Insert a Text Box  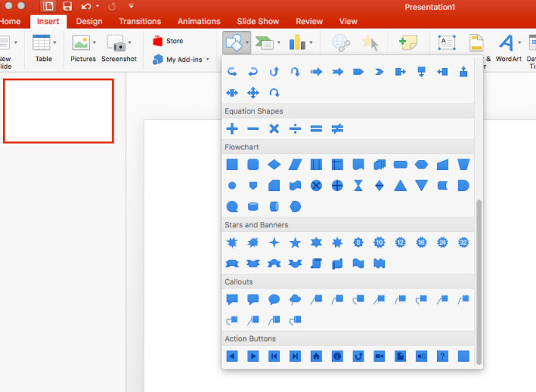[446, 43]
